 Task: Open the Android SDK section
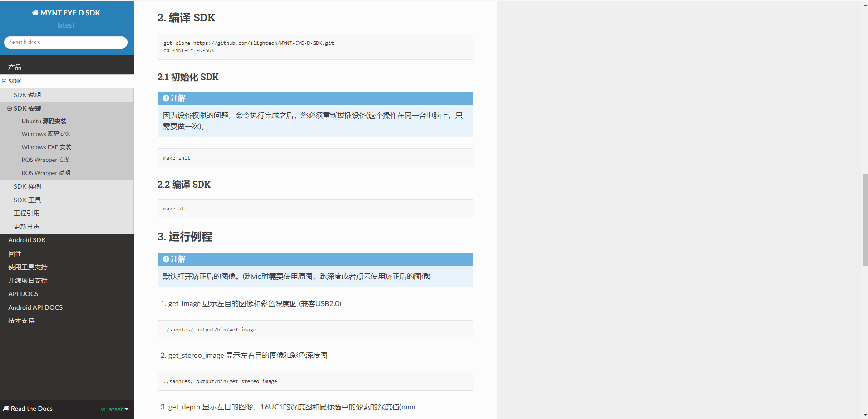[x=27, y=240]
